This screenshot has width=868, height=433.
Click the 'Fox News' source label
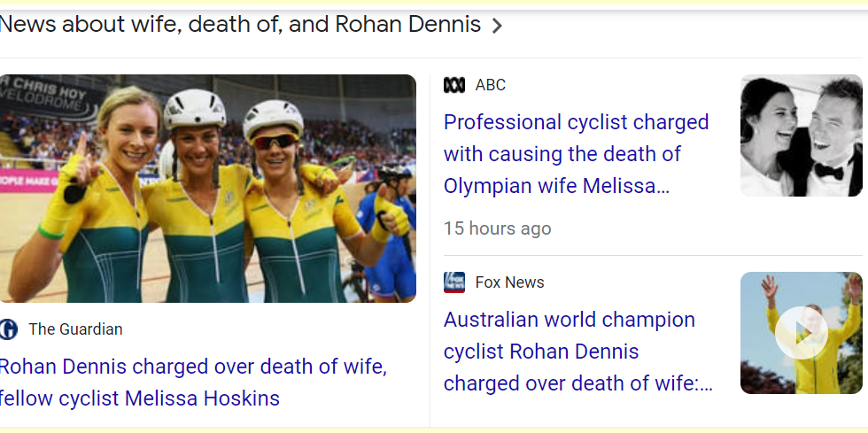pyautogui.click(x=509, y=282)
